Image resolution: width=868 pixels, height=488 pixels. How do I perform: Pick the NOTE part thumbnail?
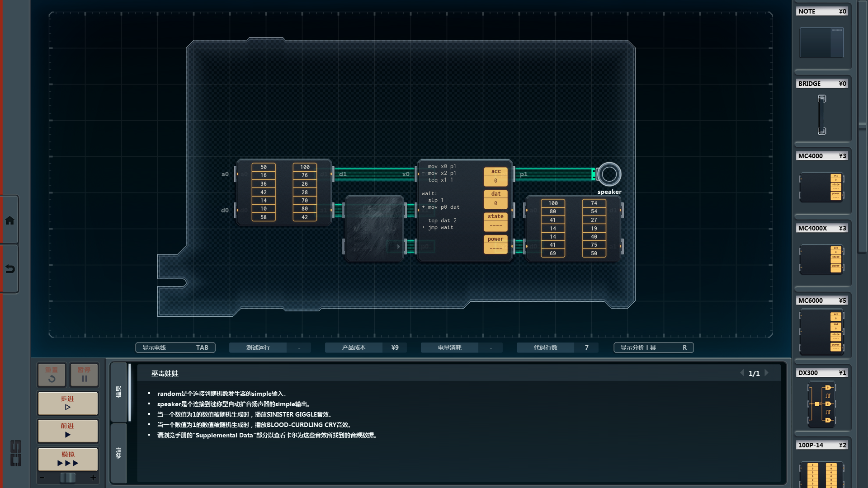[821, 42]
